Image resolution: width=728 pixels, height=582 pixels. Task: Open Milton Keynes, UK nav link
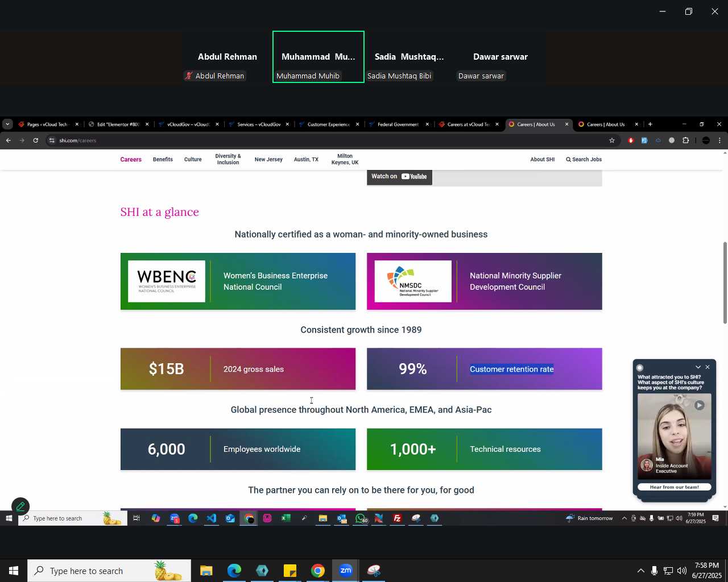click(345, 160)
